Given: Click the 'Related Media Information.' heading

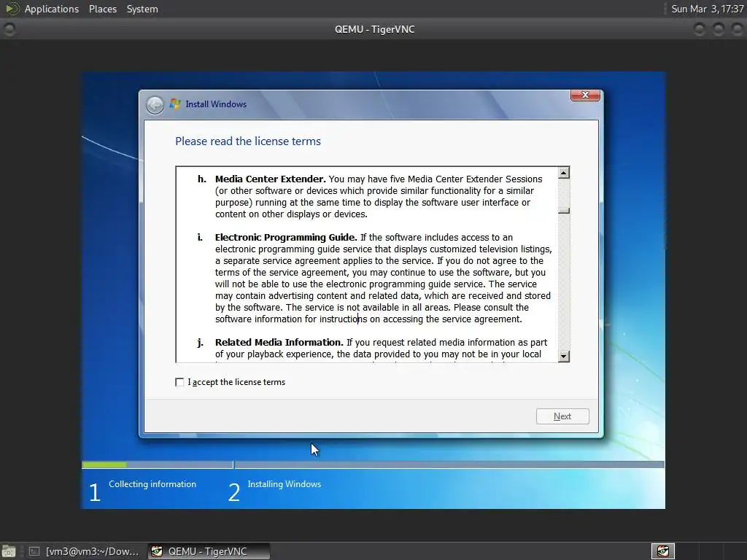Looking at the screenshot, I should [279, 343].
